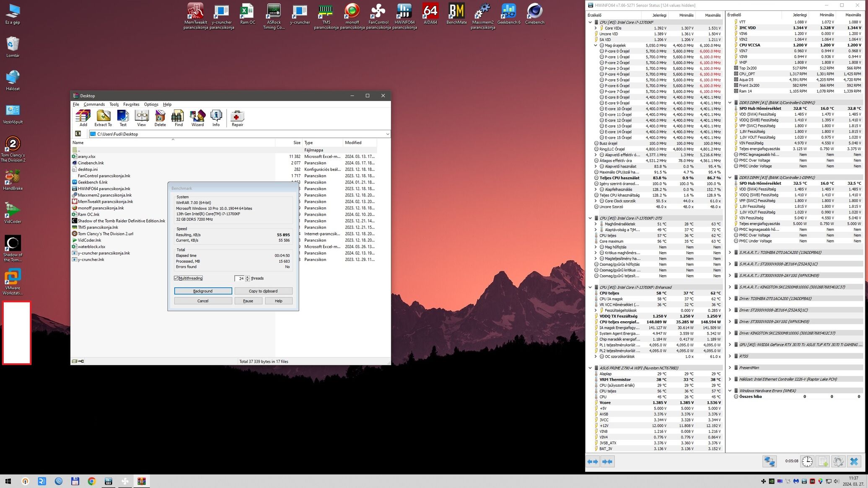Click the Find toolbar icon in WinRAR
This screenshot has width=868, height=488.
(x=179, y=118)
